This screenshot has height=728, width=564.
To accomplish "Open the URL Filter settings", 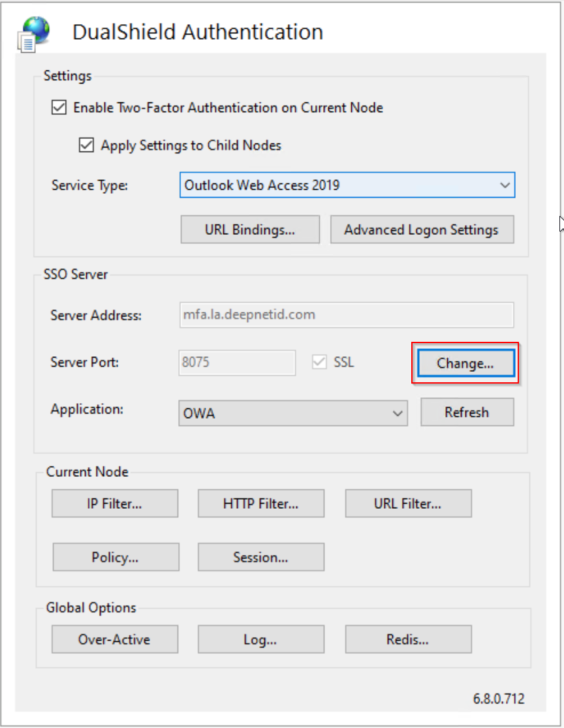I will [407, 504].
